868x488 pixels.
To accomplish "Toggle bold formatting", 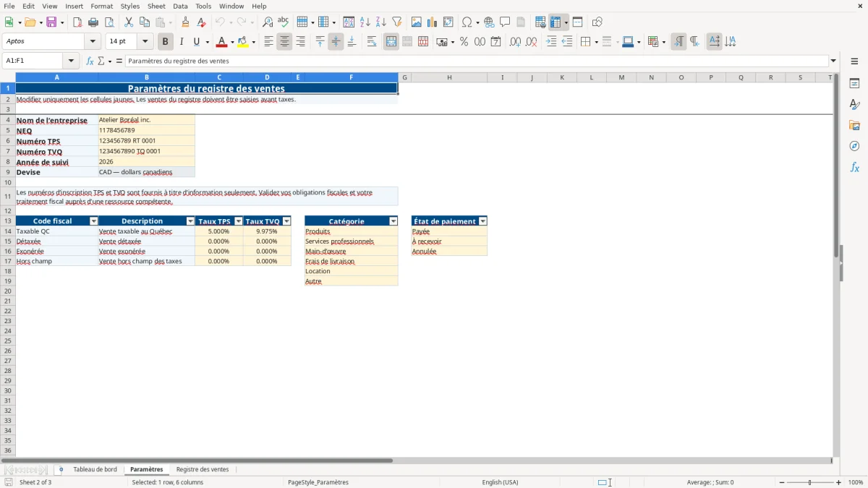I will tap(166, 42).
